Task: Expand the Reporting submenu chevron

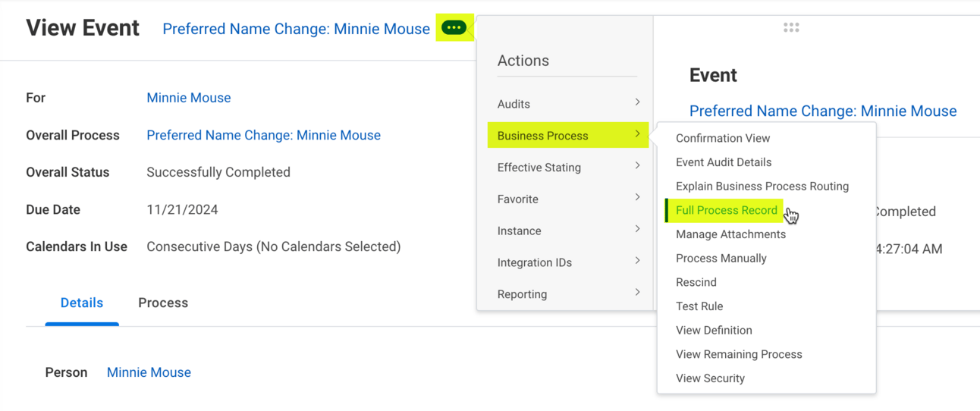Action: 637,293
